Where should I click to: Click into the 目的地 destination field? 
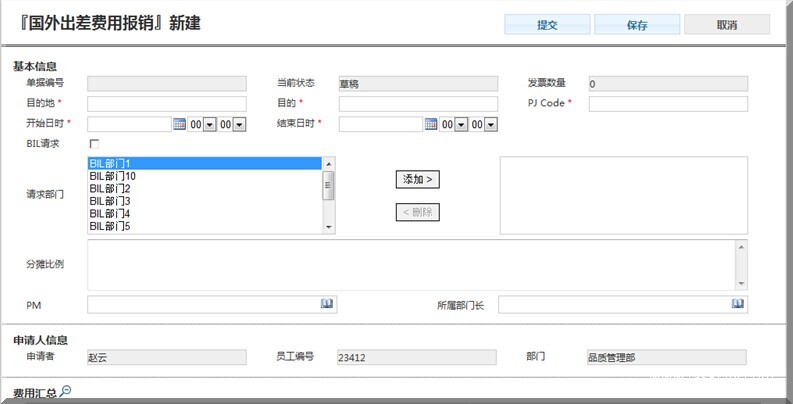[167, 104]
